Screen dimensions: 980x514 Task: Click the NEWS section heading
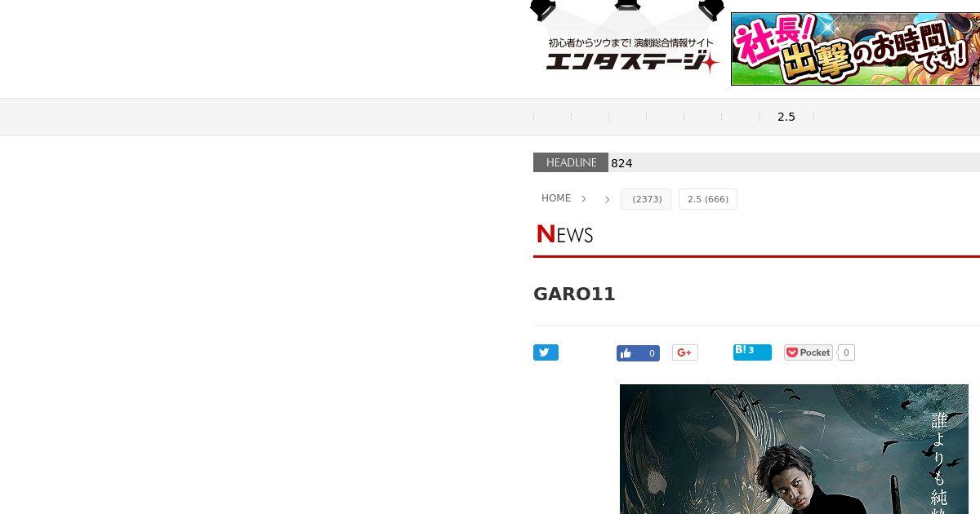click(x=564, y=234)
